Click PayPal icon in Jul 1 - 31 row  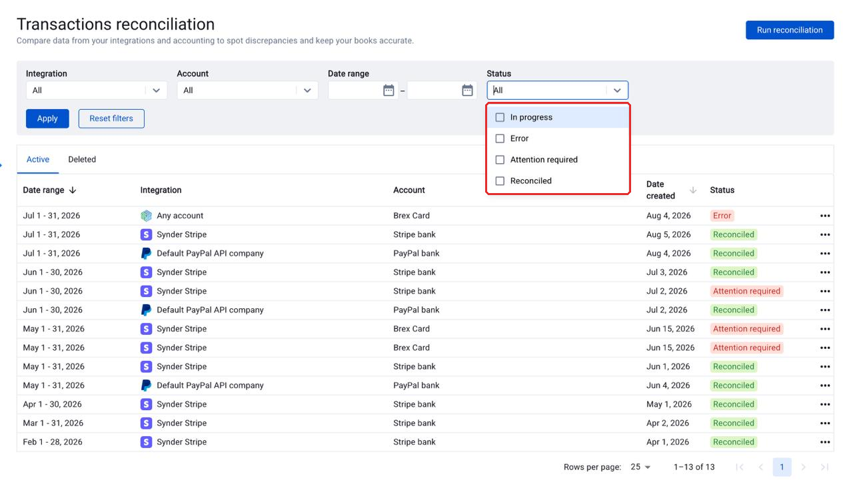146,254
